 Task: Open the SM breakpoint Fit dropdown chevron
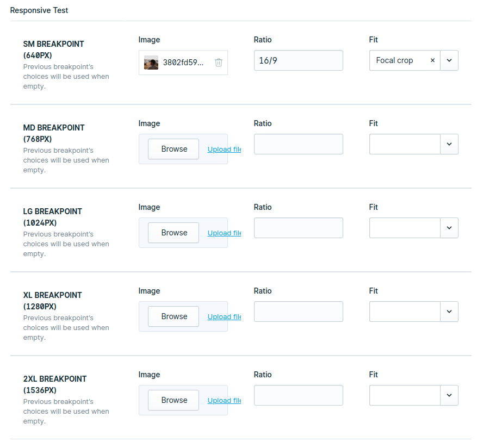[449, 60]
